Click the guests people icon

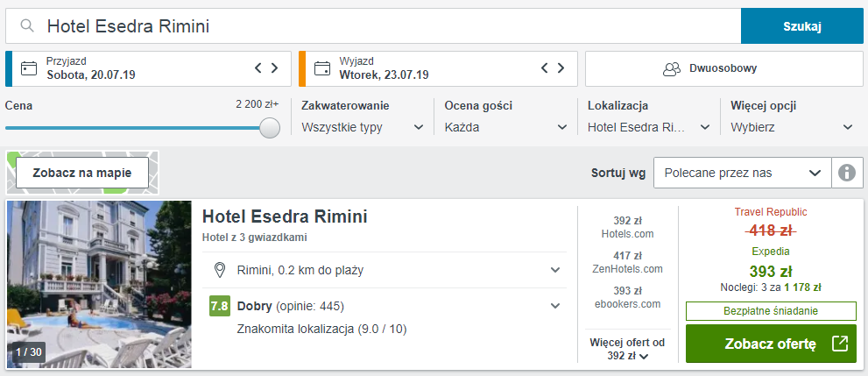click(x=672, y=68)
